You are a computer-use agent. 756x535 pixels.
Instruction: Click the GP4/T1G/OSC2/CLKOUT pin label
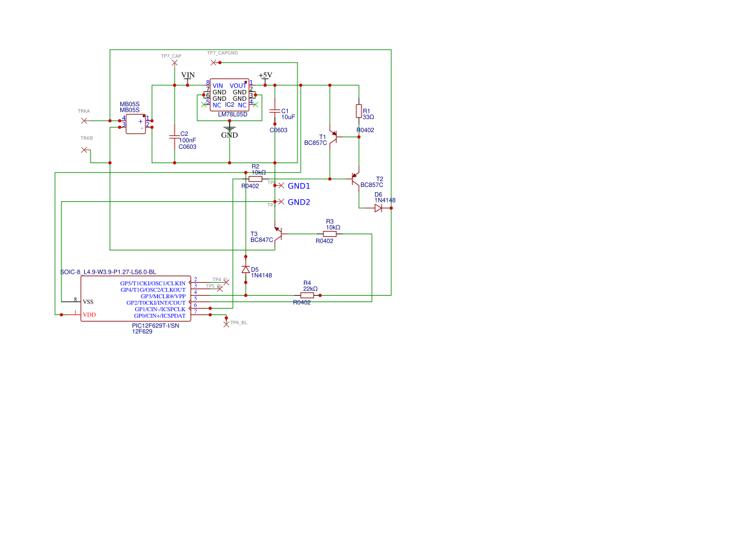coord(153,290)
